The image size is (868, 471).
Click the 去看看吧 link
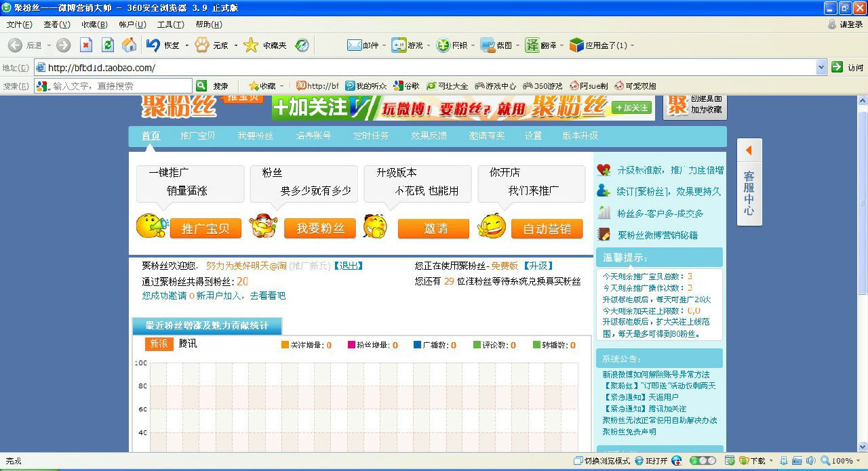point(268,296)
